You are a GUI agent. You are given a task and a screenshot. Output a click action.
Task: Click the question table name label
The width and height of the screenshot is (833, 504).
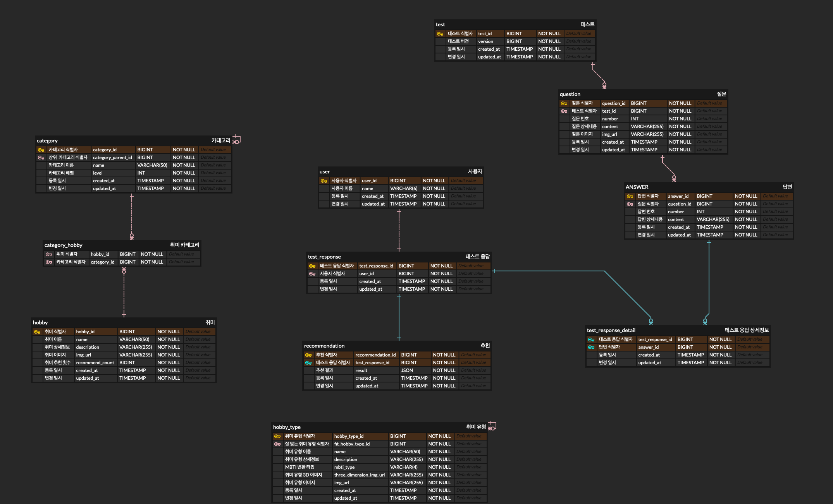[x=570, y=94]
